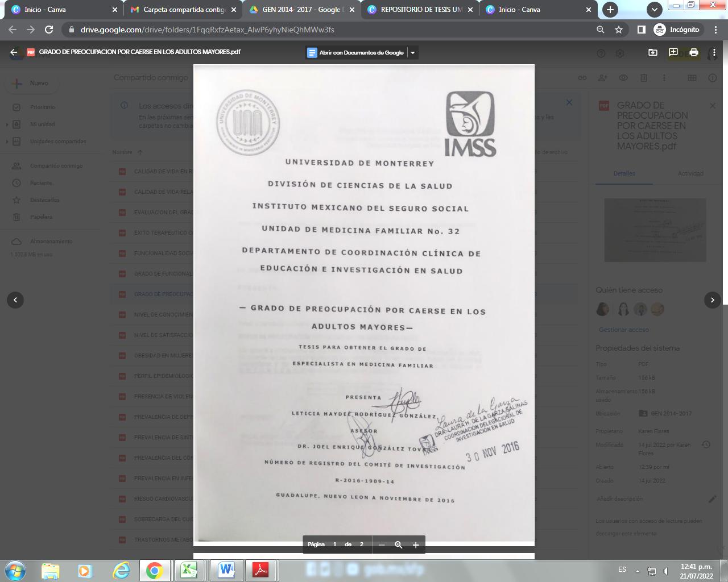The height and width of the screenshot is (582, 728).
Task: Go to next file arrow
Action: pyautogui.click(x=713, y=300)
